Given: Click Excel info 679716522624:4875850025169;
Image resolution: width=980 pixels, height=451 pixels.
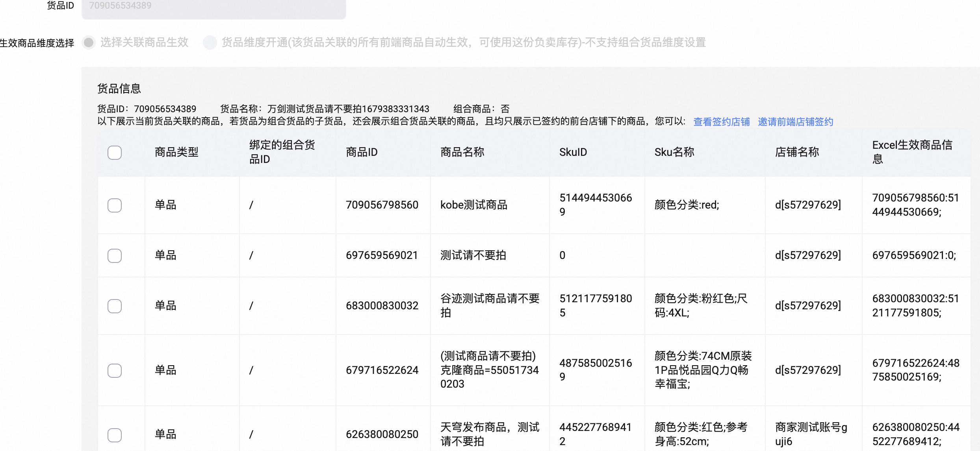Looking at the screenshot, I should tap(915, 370).
